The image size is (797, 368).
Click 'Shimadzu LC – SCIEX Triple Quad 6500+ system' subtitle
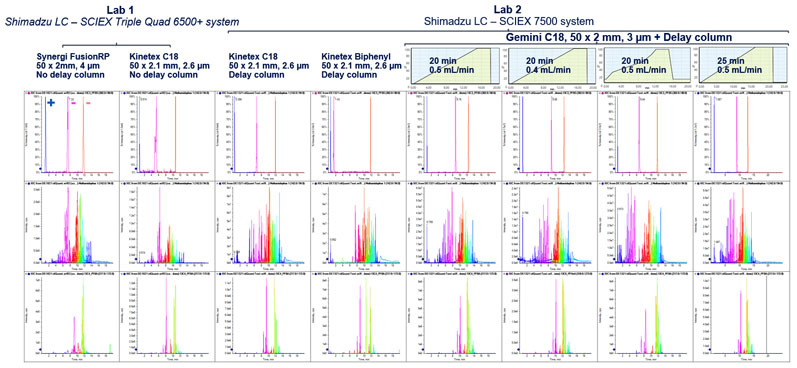[122, 22]
